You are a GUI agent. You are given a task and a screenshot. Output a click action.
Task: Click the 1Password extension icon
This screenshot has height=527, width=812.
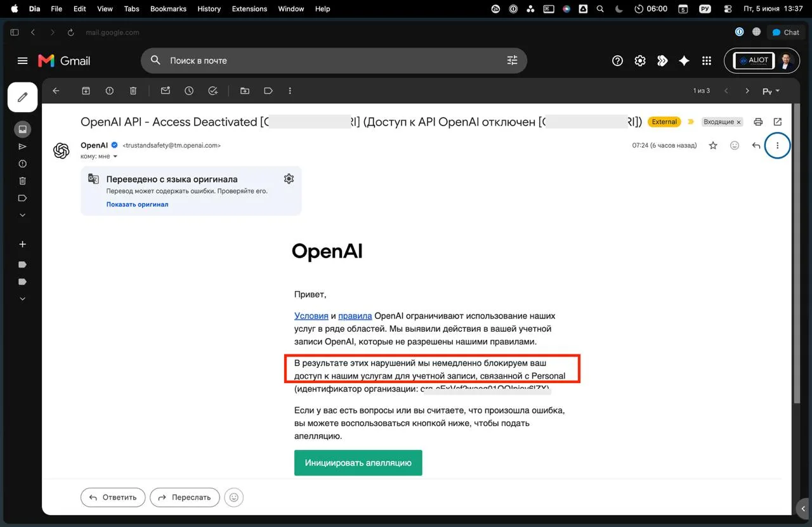click(x=739, y=32)
